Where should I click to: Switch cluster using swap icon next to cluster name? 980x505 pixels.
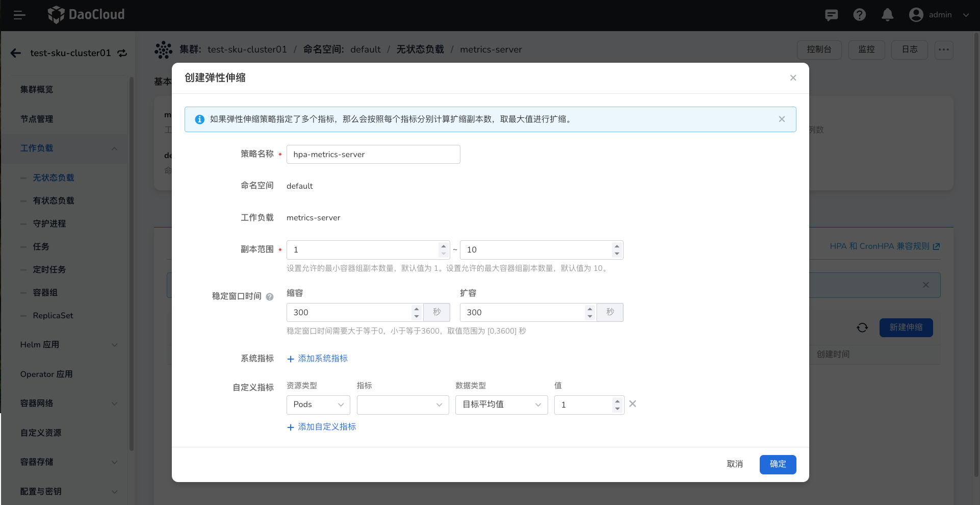click(122, 53)
